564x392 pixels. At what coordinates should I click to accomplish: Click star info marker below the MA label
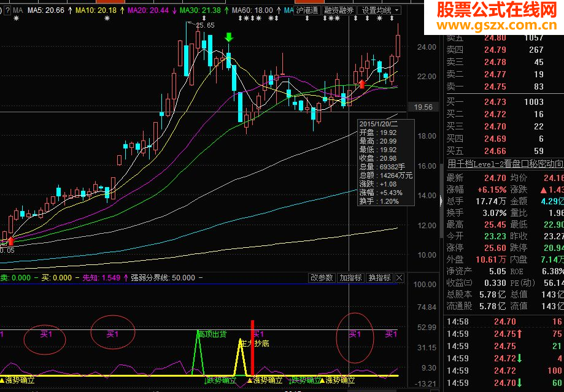tap(16, 18)
